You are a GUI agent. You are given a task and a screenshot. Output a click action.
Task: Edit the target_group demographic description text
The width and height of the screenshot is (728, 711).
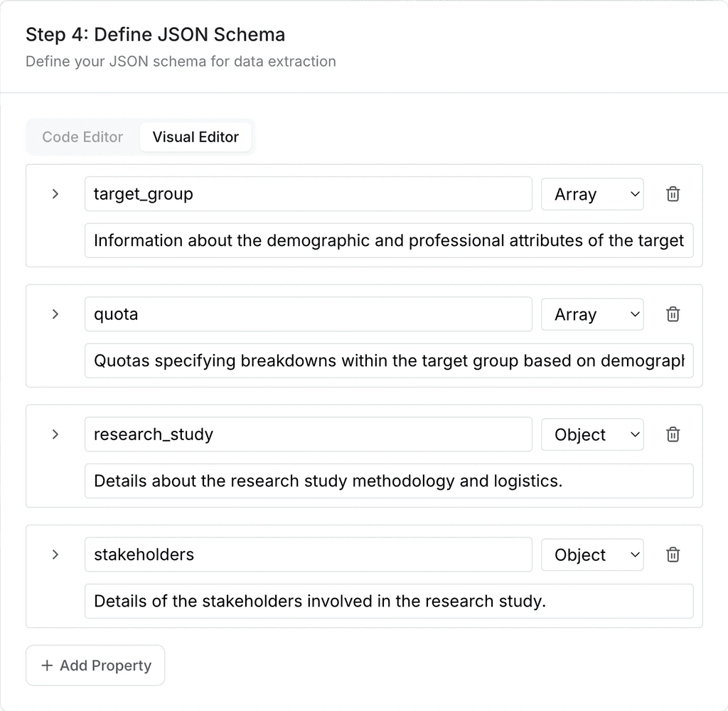(x=389, y=240)
